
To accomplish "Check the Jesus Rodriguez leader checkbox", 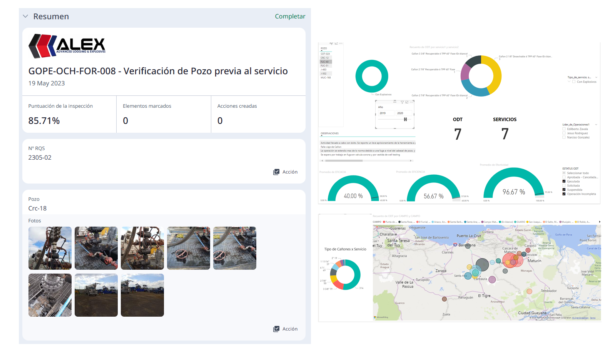I will (564, 134).
